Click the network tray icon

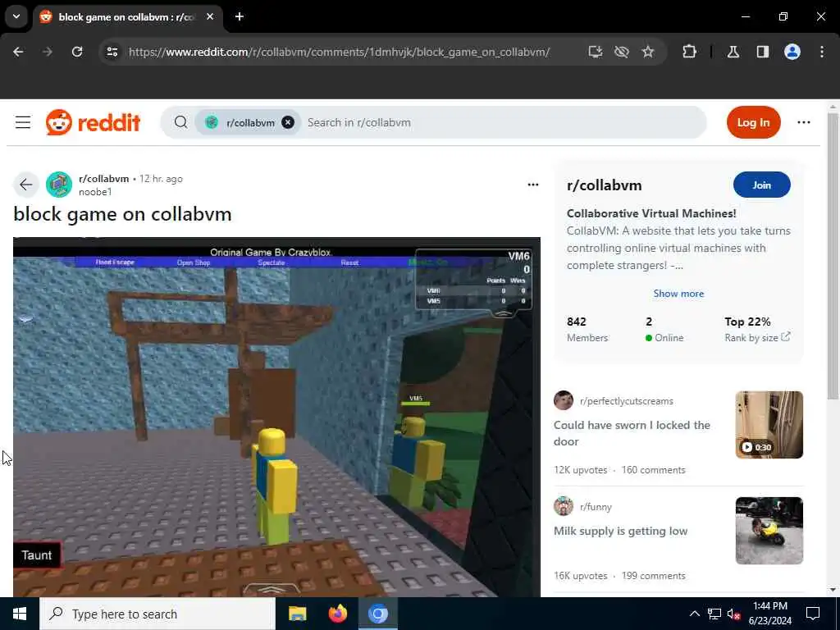pyautogui.click(x=714, y=614)
